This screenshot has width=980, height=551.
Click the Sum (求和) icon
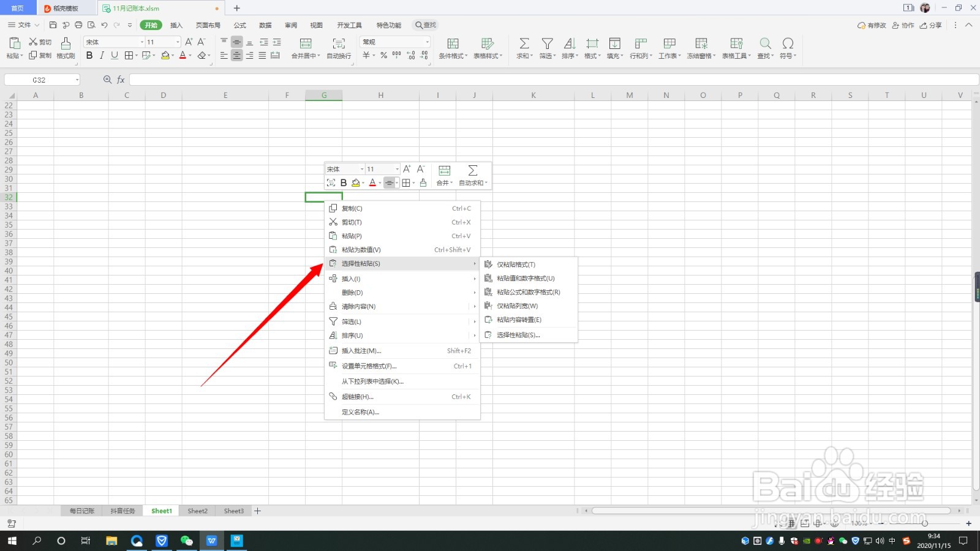[524, 43]
